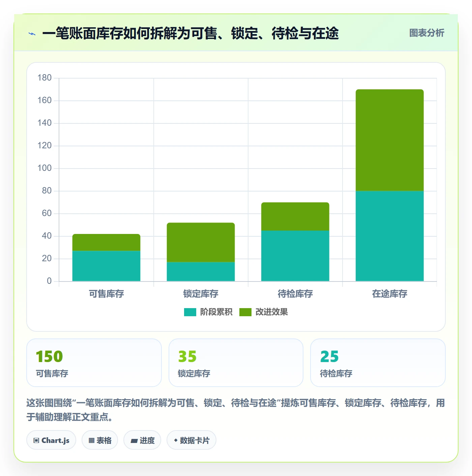472x476 pixels.
Task: Click the square icon in the Chart.js chip
Action: point(36,440)
